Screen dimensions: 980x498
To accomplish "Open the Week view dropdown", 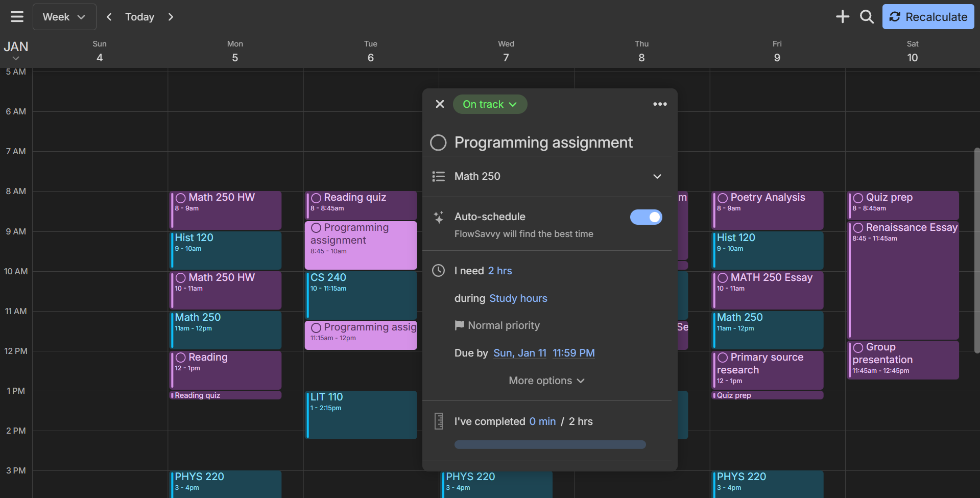I will pos(64,17).
